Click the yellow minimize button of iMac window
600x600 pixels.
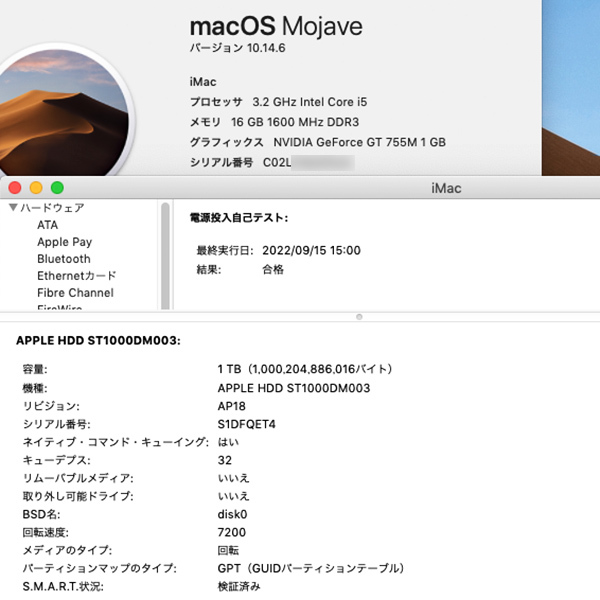tap(36, 188)
